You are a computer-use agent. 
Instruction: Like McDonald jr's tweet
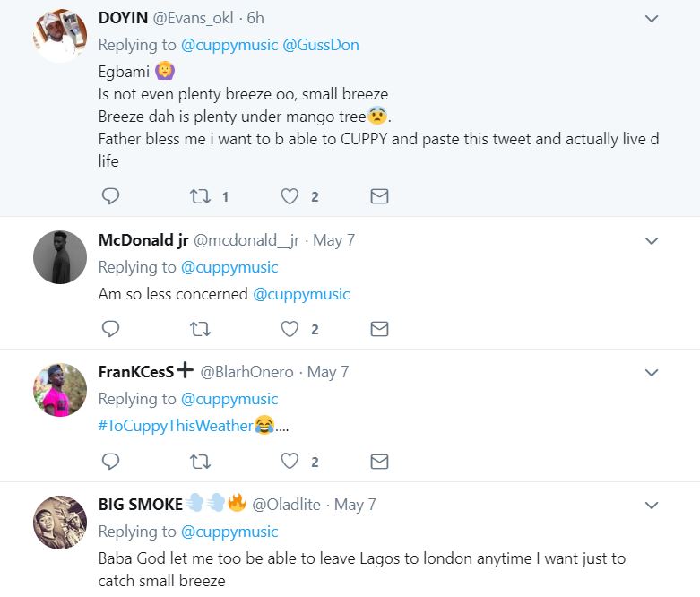(290, 329)
